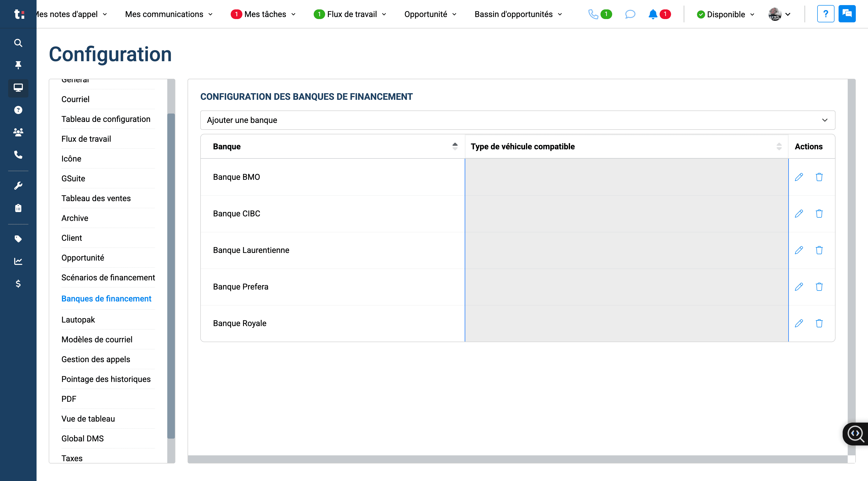Open the top bar phone calls icon
The width and height of the screenshot is (868, 481).
593,14
